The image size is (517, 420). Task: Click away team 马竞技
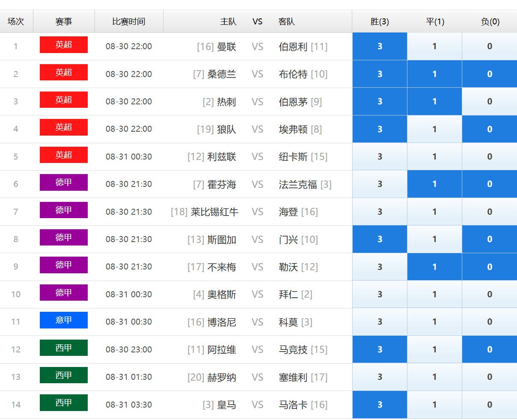[x=293, y=349]
